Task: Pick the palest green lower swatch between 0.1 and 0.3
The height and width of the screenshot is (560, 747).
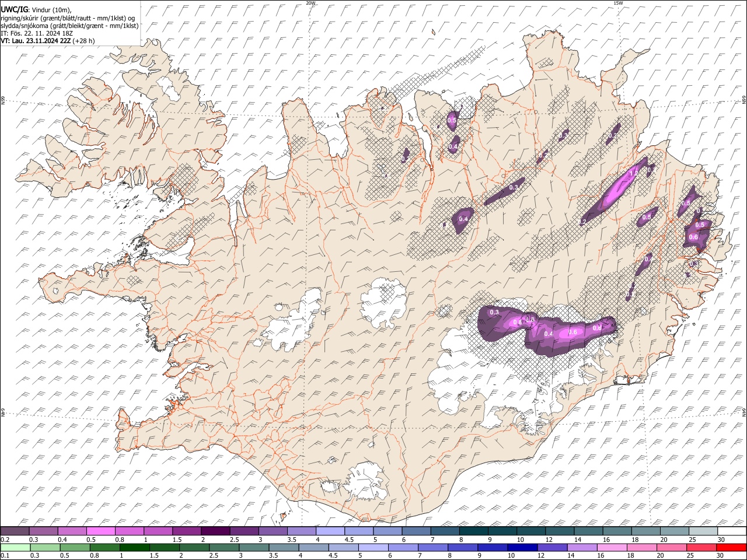Action: tap(15, 547)
